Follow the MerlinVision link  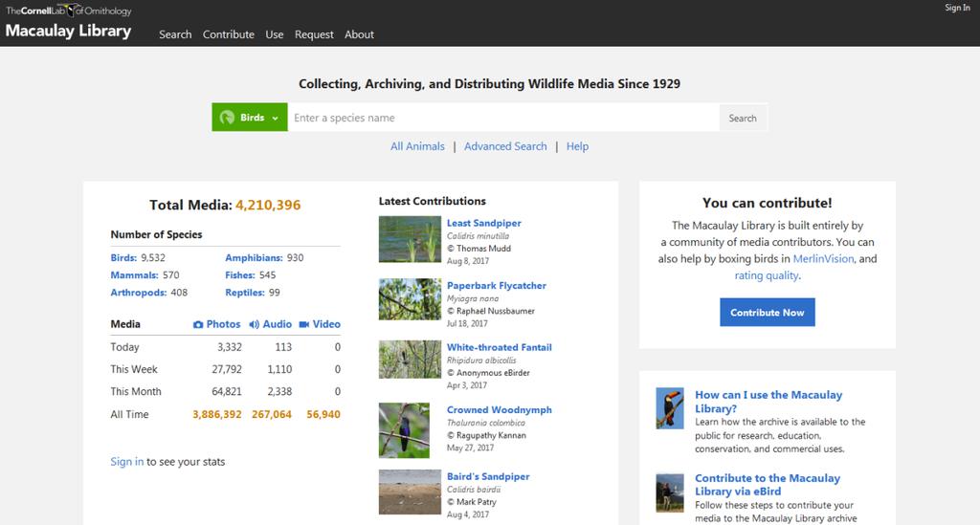tap(824, 258)
